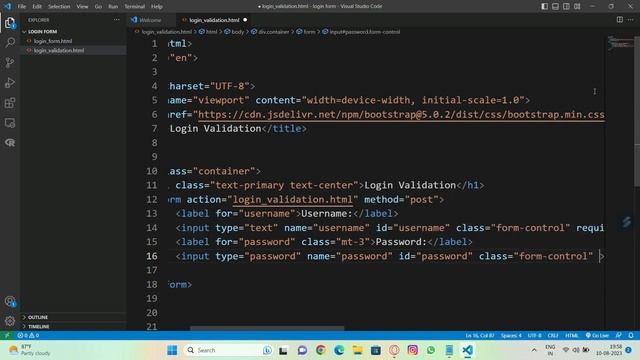Open the Run menu

(x=113, y=7)
